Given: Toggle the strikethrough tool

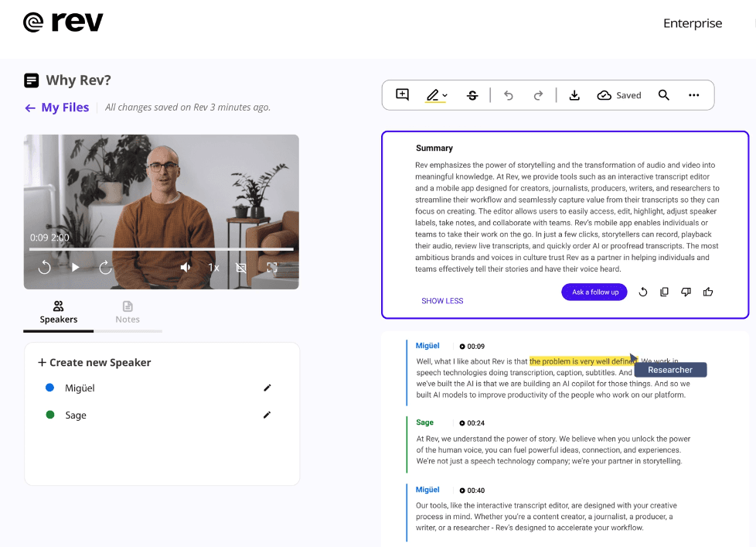Looking at the screenshot, I should 472,95.
